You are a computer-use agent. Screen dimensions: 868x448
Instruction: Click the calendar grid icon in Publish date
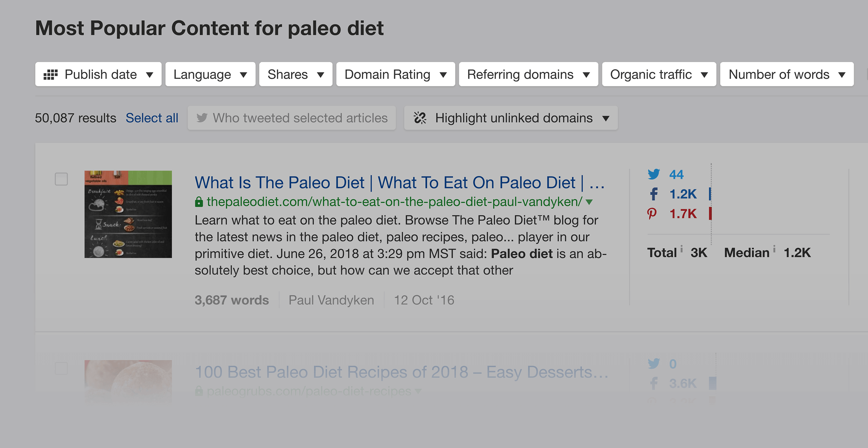(x=50, y=75)
